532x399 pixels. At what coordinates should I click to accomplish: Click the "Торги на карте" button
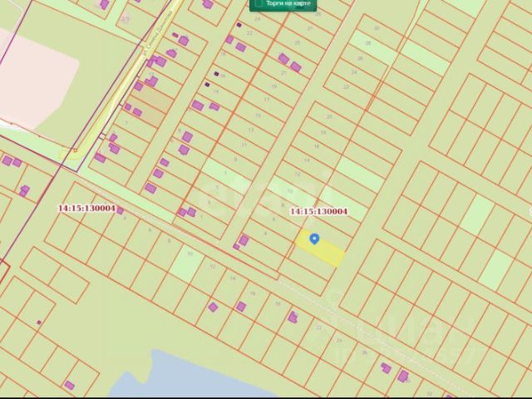pos(283,4)
